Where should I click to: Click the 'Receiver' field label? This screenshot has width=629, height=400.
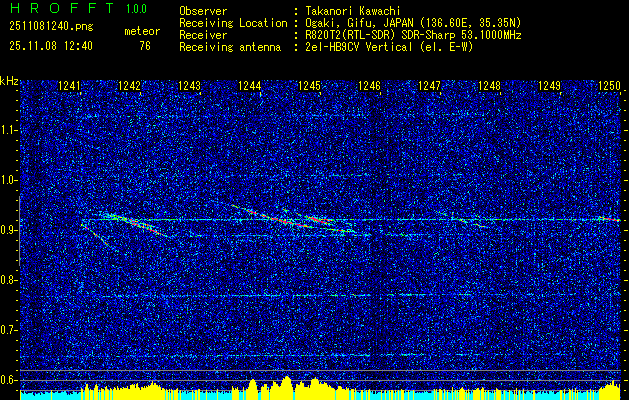pos(203,35)
